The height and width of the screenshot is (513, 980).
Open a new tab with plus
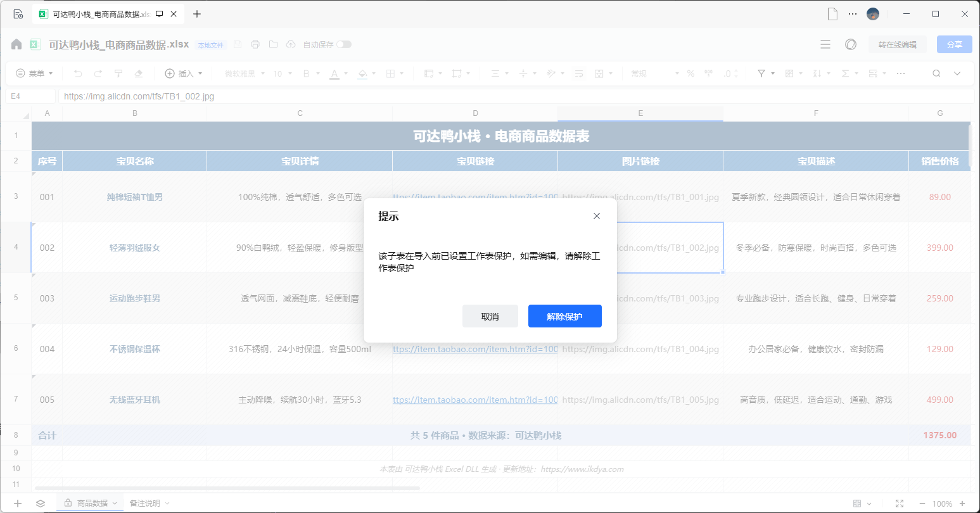click(197, 14)
